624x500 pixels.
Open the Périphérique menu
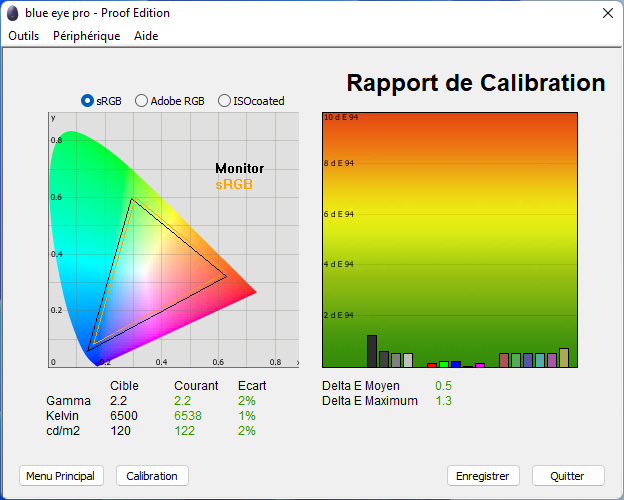[86, 36]
